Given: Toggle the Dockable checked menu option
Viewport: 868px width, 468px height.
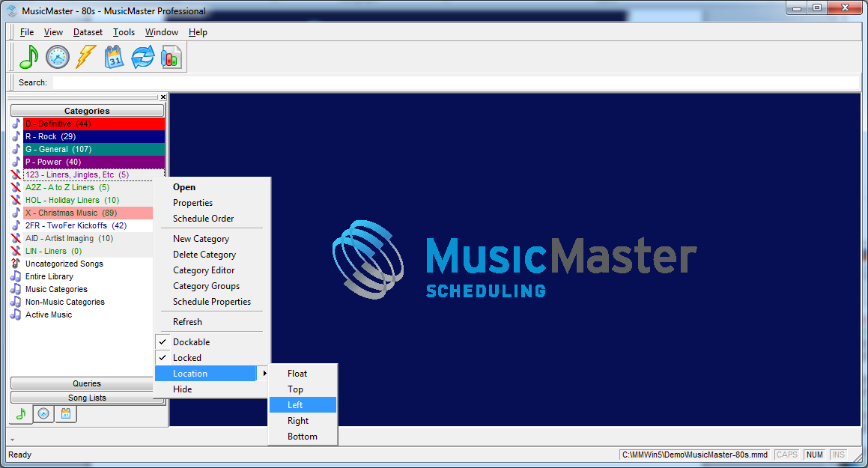Looking at the screenshot, I should 192,342.
